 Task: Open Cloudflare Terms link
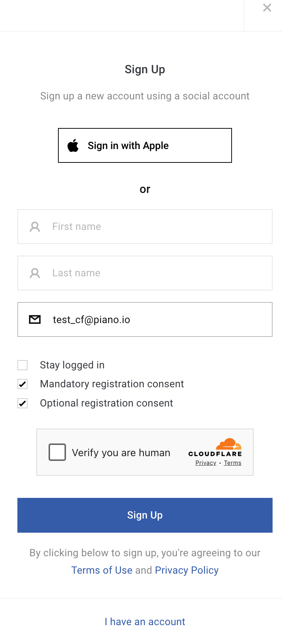[x=233, y=463]
